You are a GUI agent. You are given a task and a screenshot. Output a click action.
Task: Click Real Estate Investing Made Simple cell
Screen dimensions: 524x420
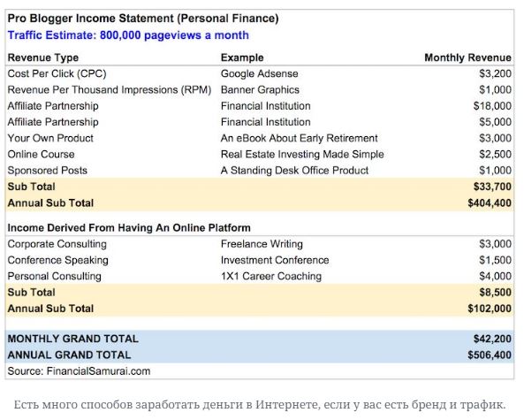[x=302, y=154]
